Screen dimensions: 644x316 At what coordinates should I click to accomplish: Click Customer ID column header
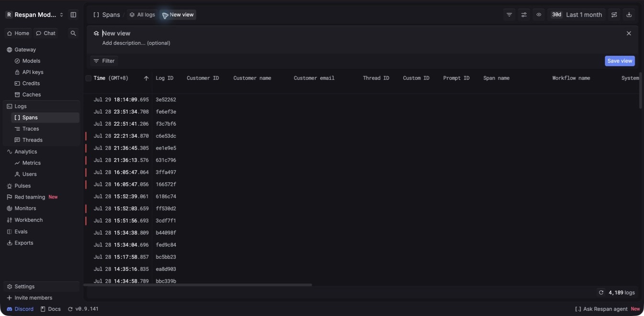203,78
